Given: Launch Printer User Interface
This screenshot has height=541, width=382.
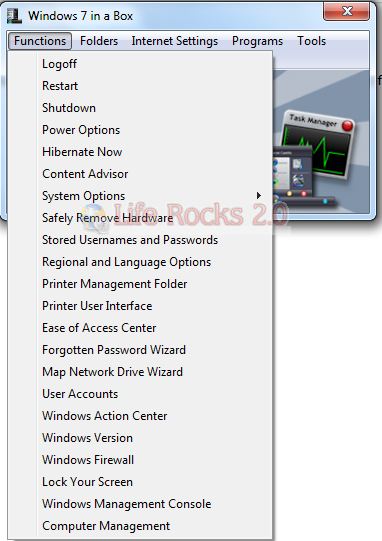Looking at the screenshot, I should tap(140, 306).
